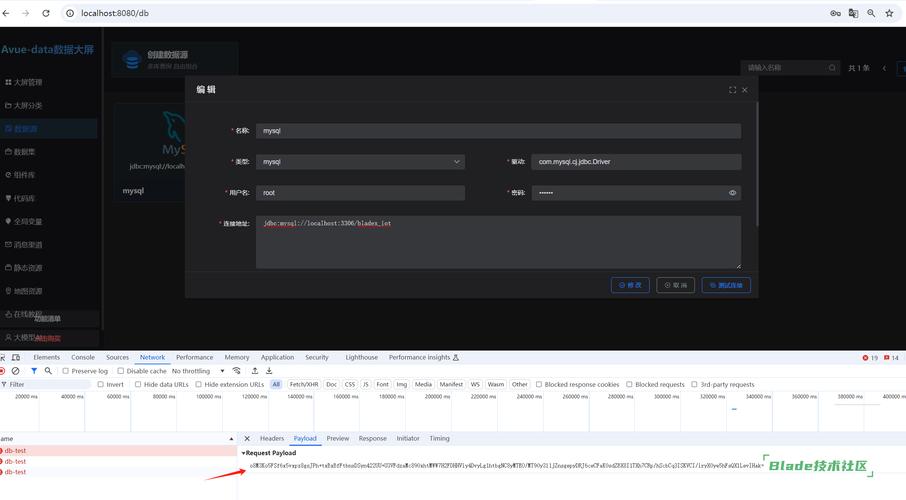This screenshot has width=906, height=500.
Task: Select the highlighted 数据源 sidebar item
Action: tap(49, 128)
